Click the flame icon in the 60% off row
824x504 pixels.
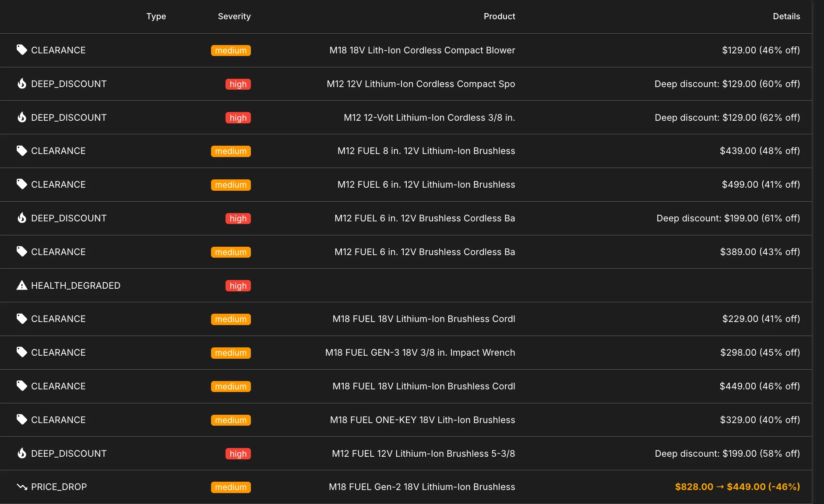22,84
